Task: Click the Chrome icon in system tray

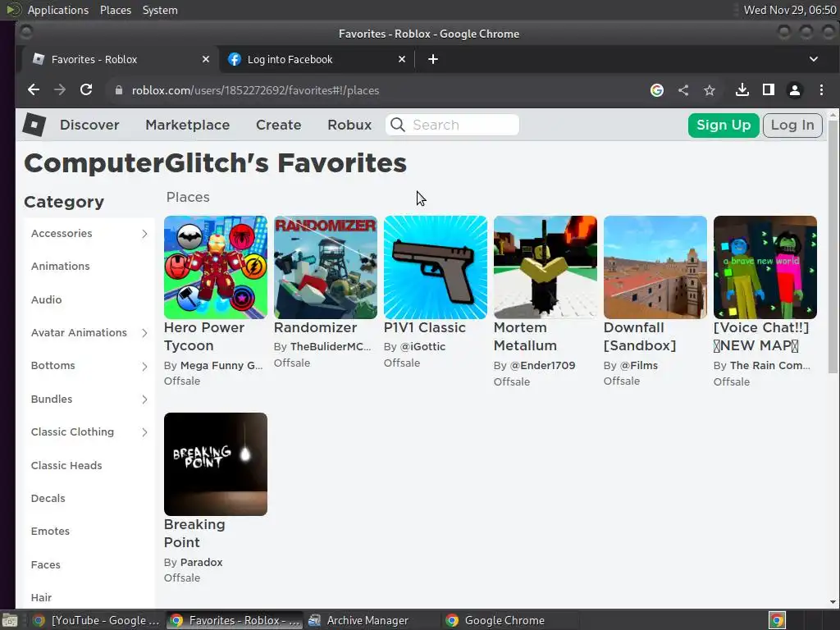Action: 777,620
